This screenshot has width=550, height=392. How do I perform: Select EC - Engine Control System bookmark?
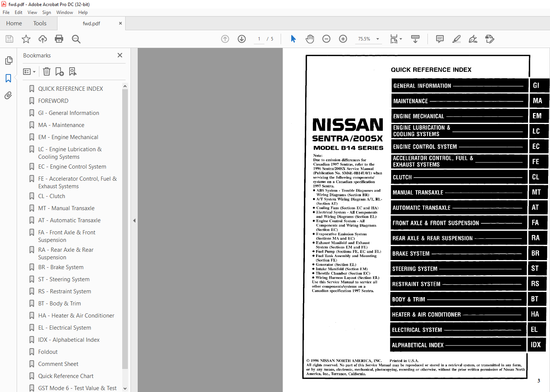(72, 167)
